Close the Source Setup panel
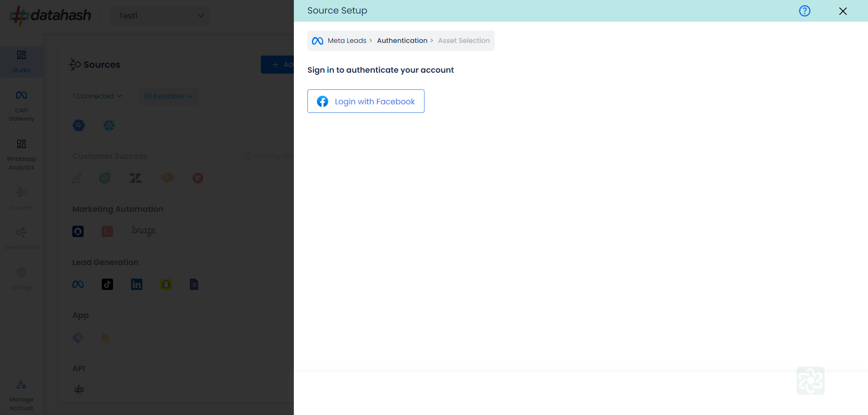This screenshot has width=868, height=415. (x=843, y=11)
